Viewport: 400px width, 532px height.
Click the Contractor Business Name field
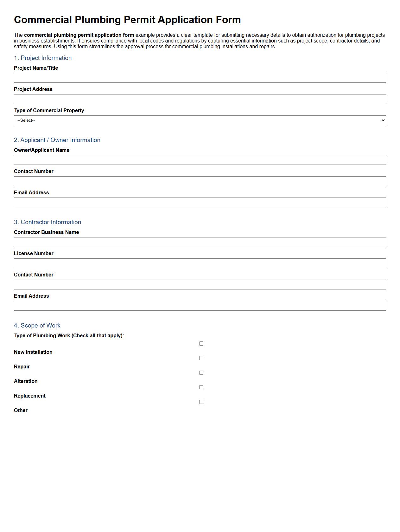[200, 242]
